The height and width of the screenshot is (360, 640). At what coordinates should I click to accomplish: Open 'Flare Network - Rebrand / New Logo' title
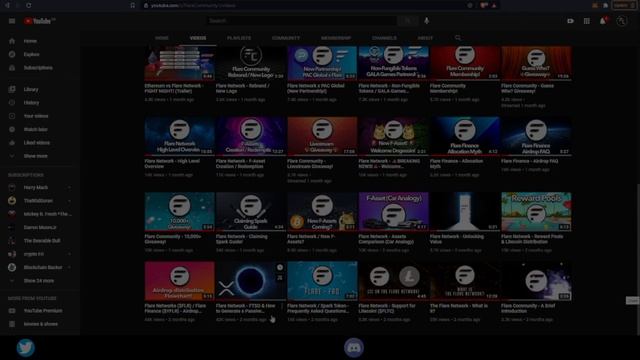(x=242, y=89)
